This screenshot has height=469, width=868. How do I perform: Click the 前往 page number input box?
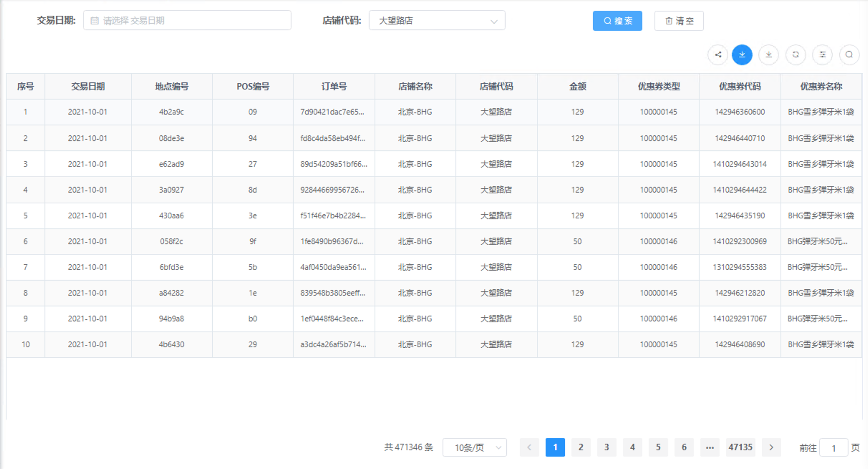[834, 447]
